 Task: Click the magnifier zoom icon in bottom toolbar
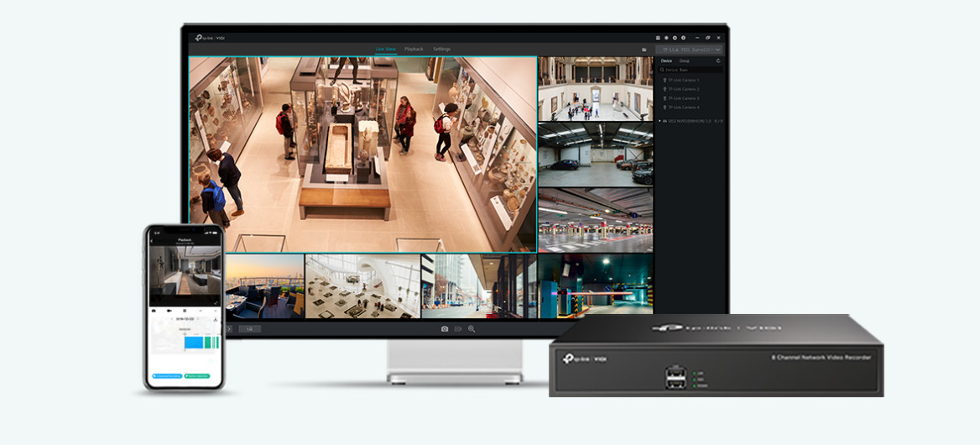coord(472,329)
